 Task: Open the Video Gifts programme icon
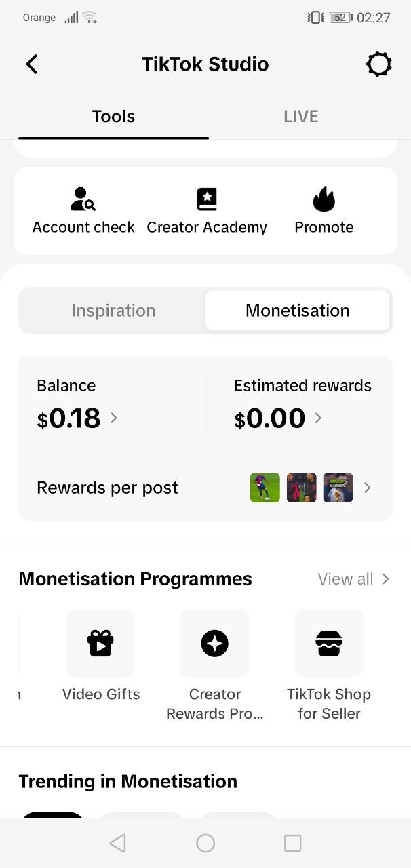(100, 643)
